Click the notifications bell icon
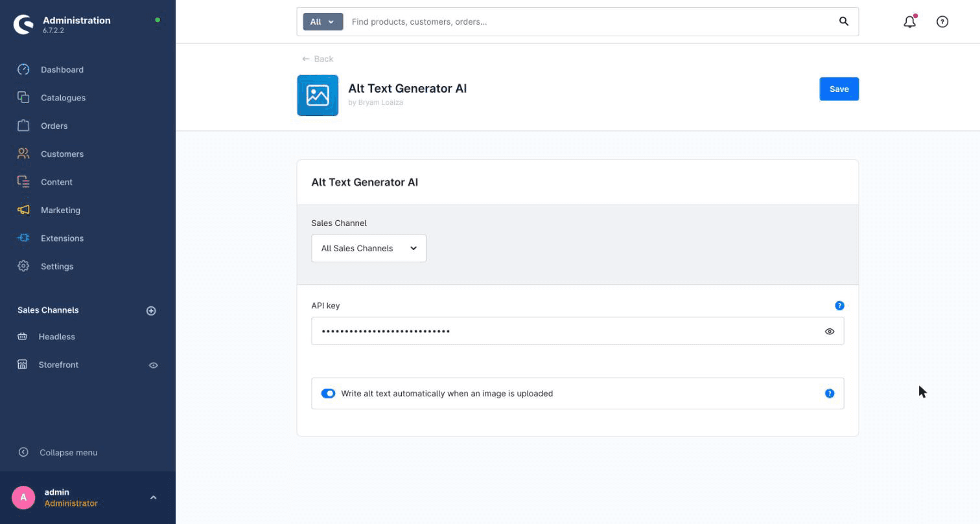The height and width of the screenshot is (524, 980). 910,21
